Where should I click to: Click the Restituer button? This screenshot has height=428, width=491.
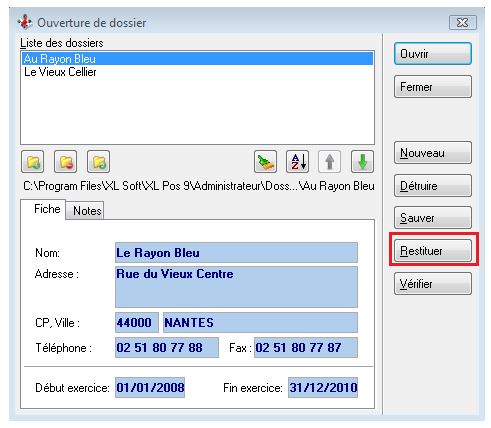(433, 250)
